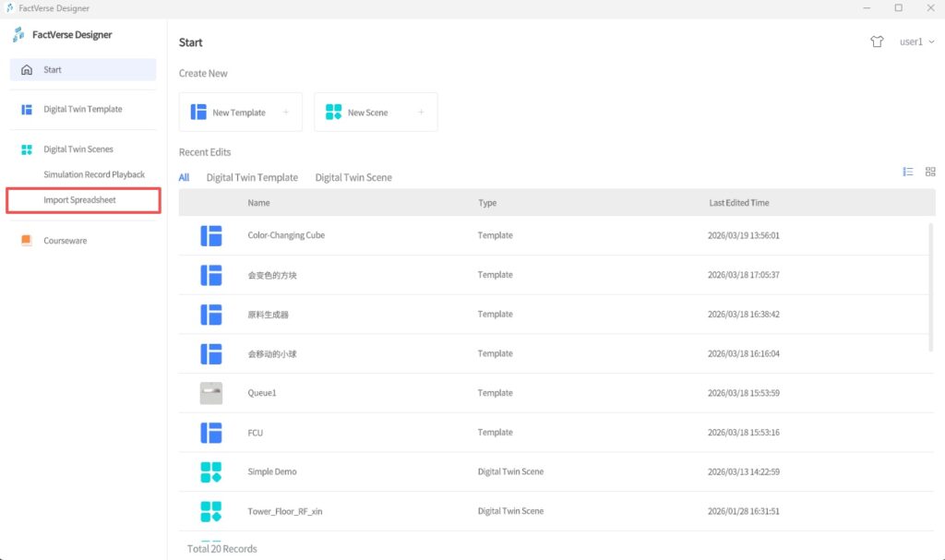This screenshot has height=560, width=945.
Task: Select the template icon beside Color-Changing Cube
Action: [211, 235]
